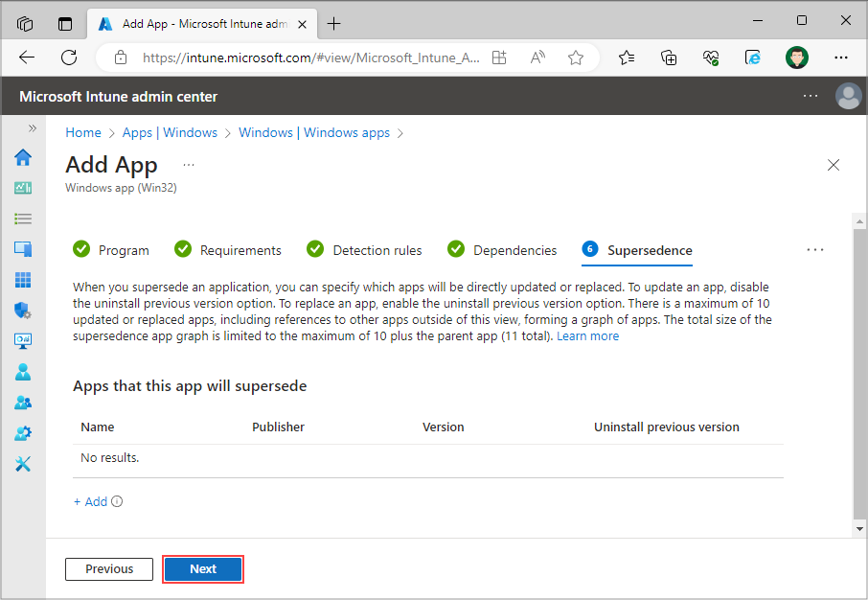Image resolution: width=868 pixels, height=600 pixels.
Task: Close the Add App browser tab
Action: point(302,24)
